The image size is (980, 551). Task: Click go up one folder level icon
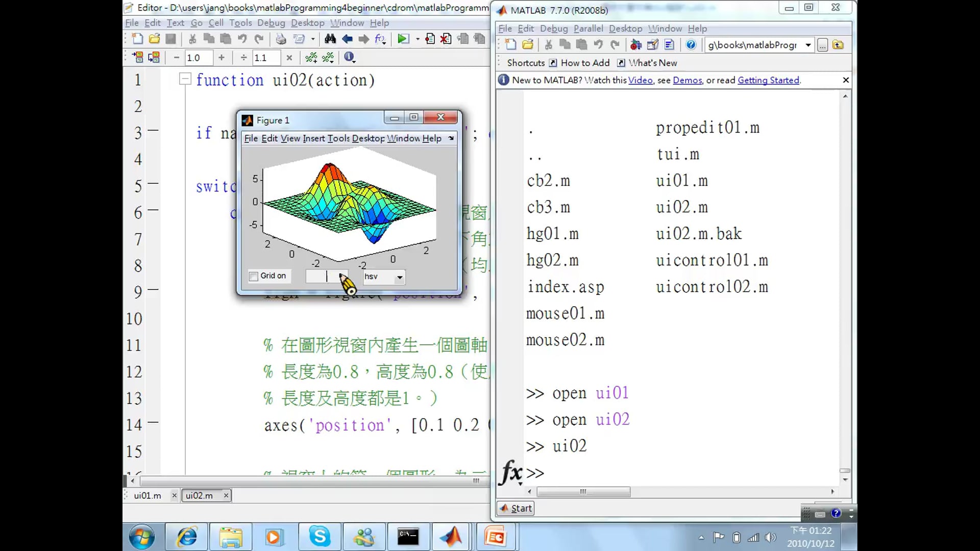pyautogui.click(x=838, y=45)
